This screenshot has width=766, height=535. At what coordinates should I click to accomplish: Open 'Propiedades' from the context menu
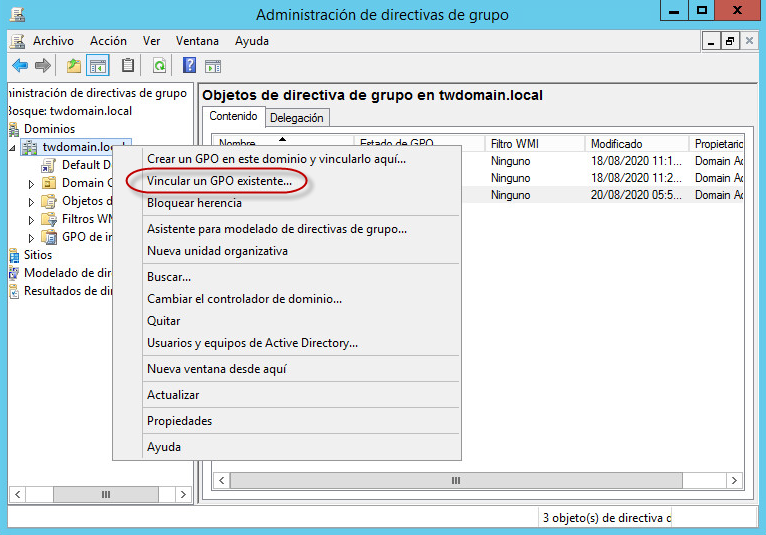click(x=179, y=421)
